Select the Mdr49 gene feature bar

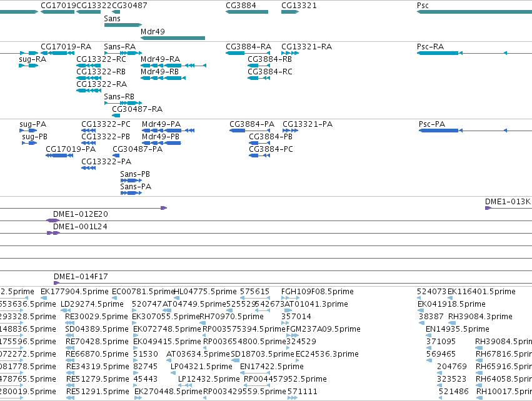tap(173, 38)
